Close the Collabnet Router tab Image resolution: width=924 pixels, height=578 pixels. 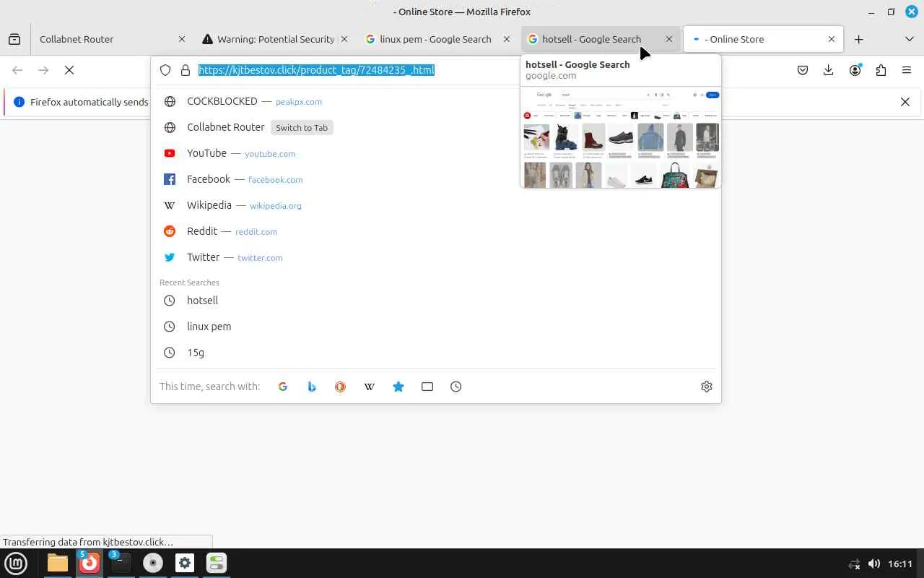[181, 39]
